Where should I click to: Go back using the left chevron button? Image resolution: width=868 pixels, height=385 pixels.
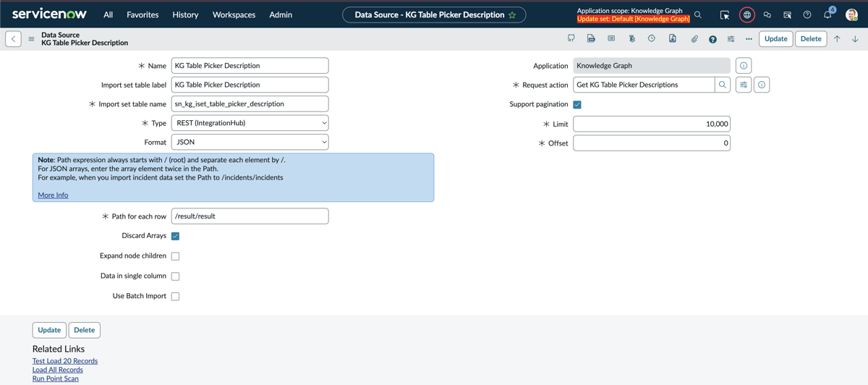point(14,39)
